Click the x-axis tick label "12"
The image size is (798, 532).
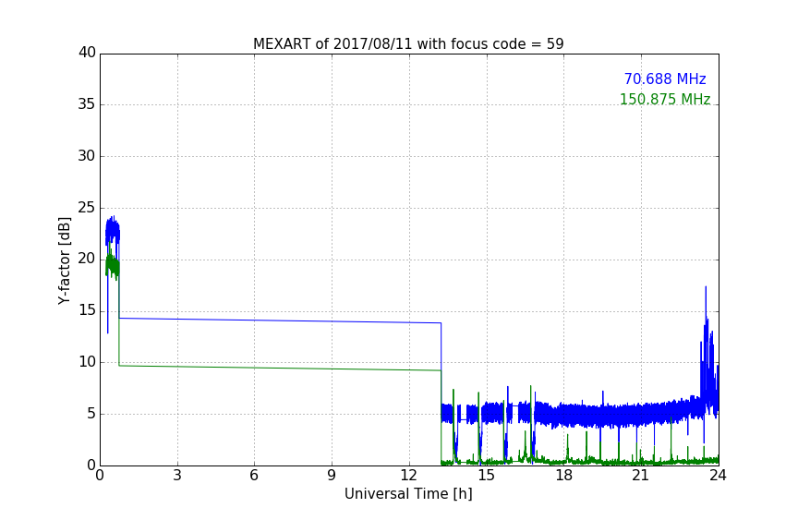click(408, 476)
